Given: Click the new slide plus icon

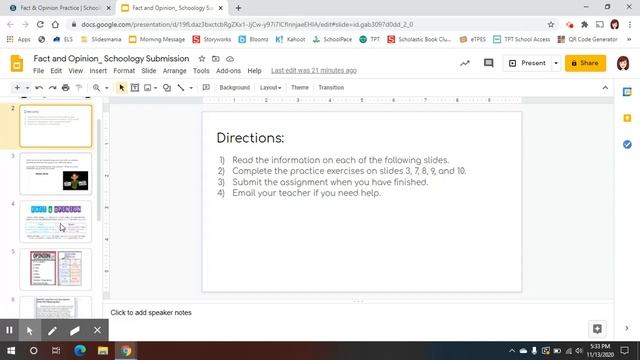Looking at the screenshot, I should (17, 88).
